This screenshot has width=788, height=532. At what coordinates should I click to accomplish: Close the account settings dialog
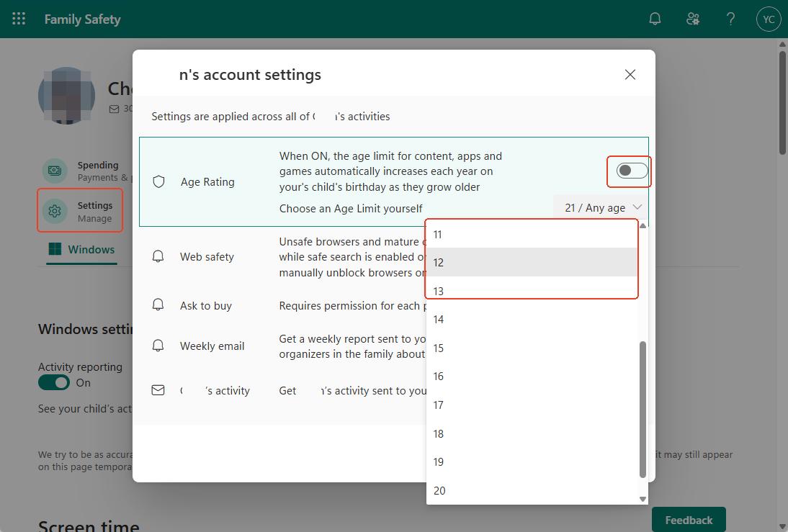coord(630,75)
